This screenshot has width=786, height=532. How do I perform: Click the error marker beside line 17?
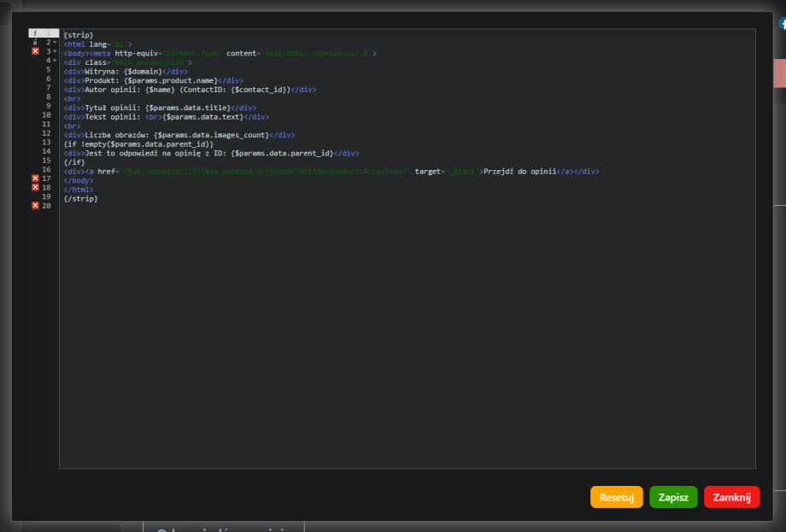tap(35, 178)
